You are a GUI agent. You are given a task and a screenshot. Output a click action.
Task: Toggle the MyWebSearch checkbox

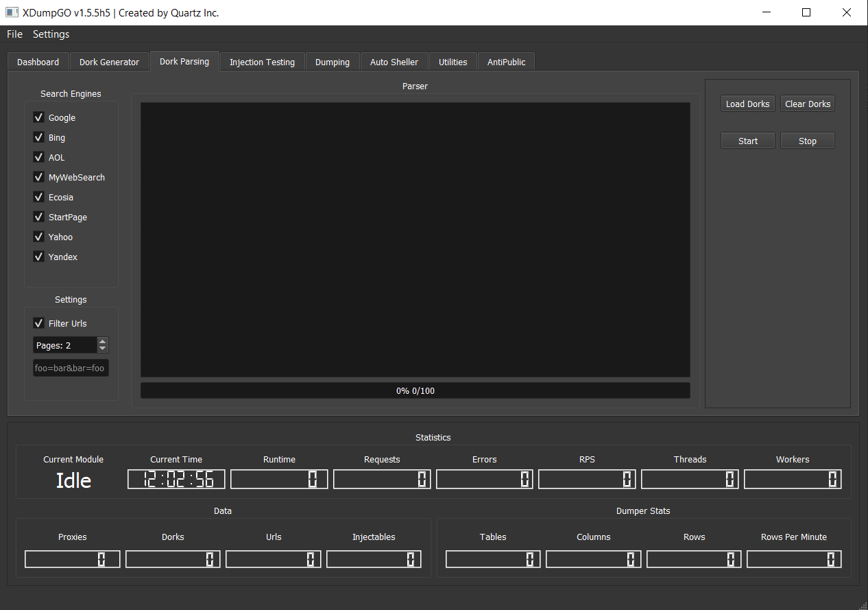click(x=38, y=177)
